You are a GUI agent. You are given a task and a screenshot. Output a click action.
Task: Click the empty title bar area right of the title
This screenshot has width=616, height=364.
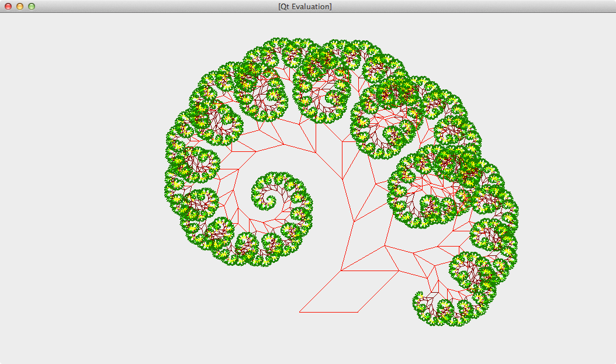468,6
